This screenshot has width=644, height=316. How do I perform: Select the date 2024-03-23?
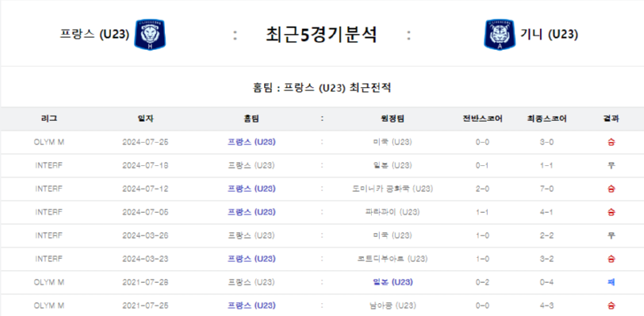146,260
